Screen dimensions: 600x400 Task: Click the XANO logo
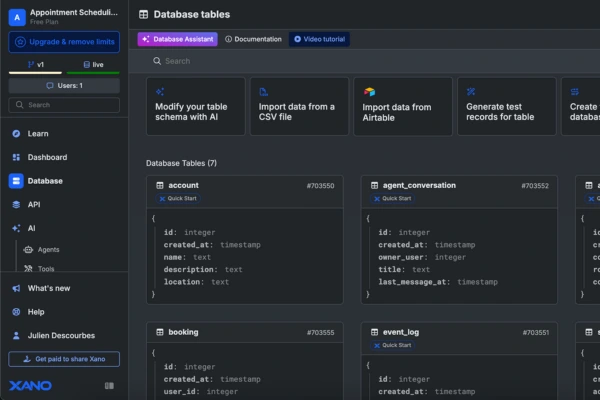pos(30,385)
